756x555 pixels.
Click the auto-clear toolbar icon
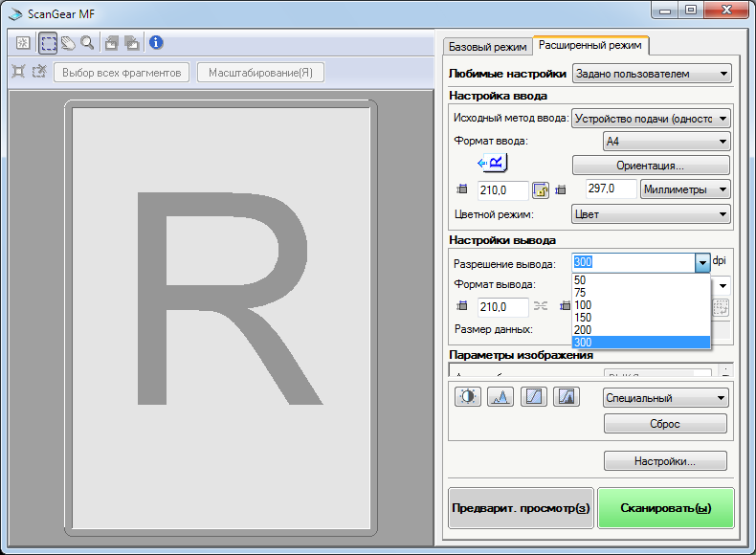click(x=23, y=43)
